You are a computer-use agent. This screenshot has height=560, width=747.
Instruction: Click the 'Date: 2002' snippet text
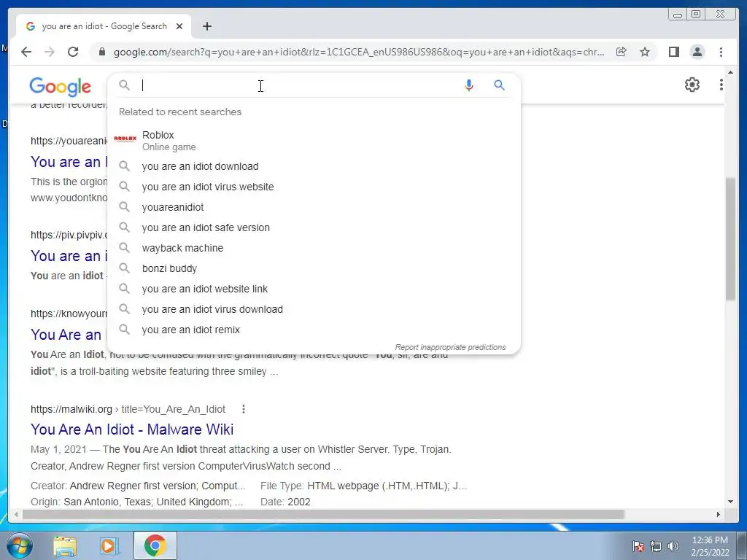point(285,502)
